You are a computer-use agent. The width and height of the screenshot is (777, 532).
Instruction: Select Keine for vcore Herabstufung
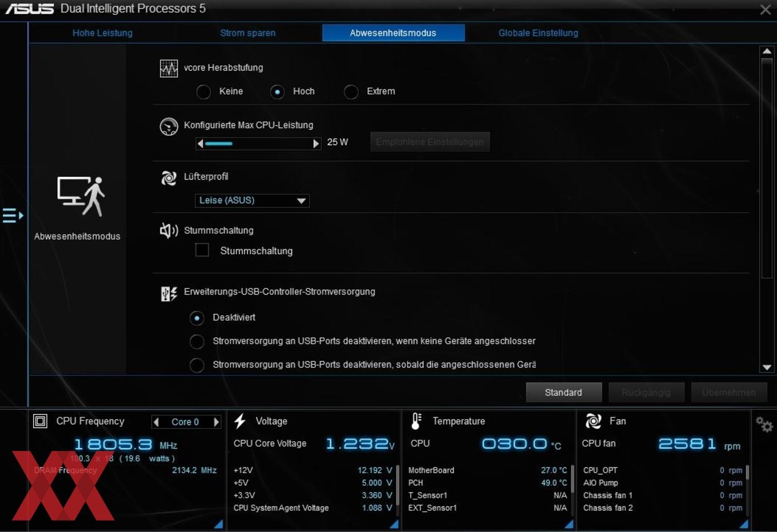point(203,92)
